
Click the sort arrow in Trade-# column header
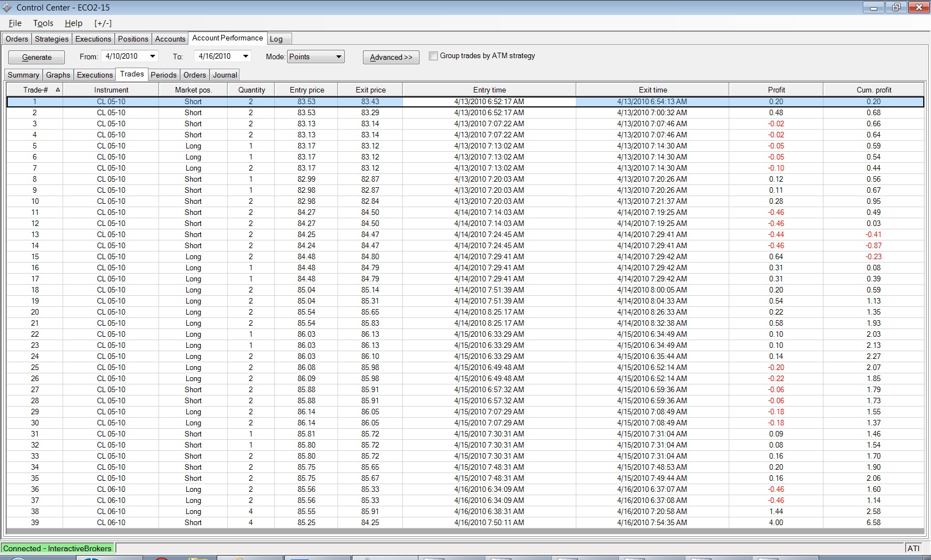pos(58,90)
